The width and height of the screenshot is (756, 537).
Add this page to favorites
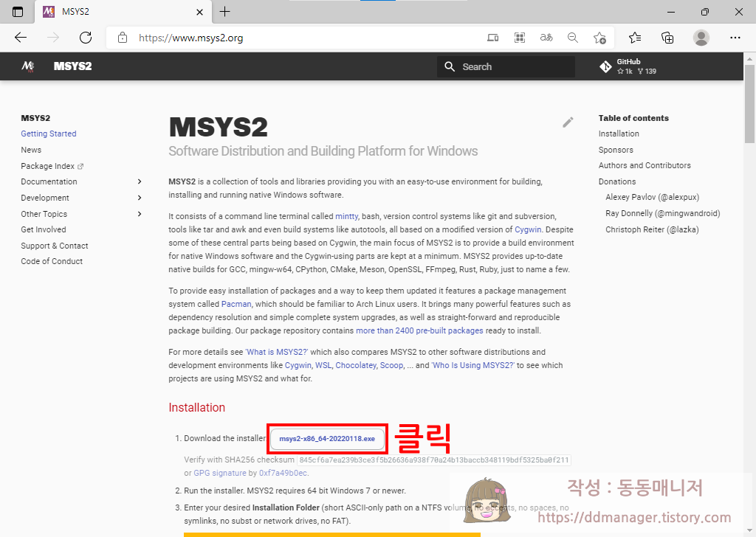[x=599, y=38]
